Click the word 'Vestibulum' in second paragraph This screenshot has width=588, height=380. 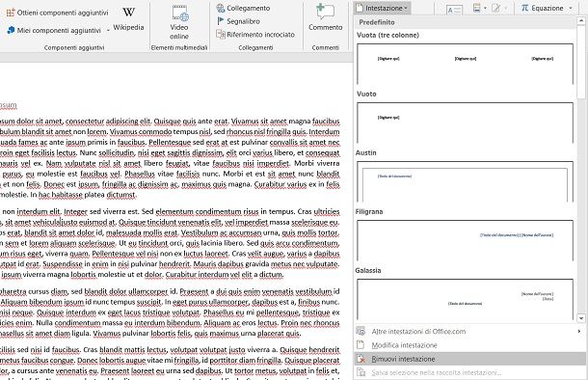(x=200, y=232)
